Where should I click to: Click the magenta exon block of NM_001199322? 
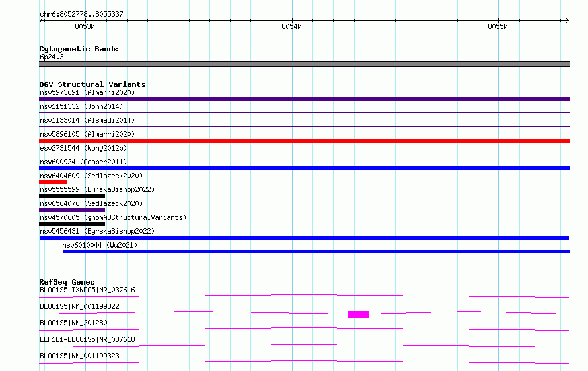click(x=359, y=314)
